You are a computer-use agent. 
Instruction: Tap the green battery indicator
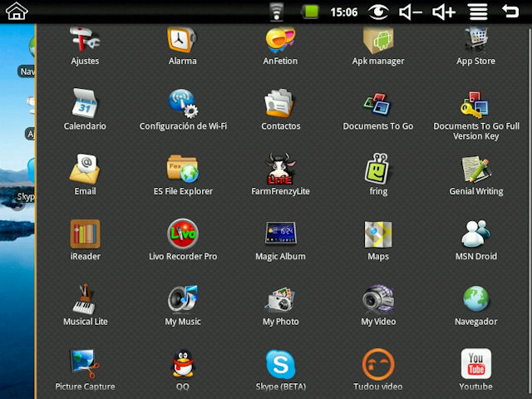[310, 12]
